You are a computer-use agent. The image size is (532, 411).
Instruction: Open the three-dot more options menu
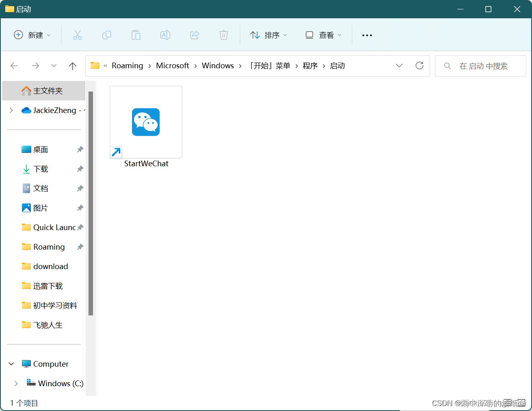pos(367,35)
